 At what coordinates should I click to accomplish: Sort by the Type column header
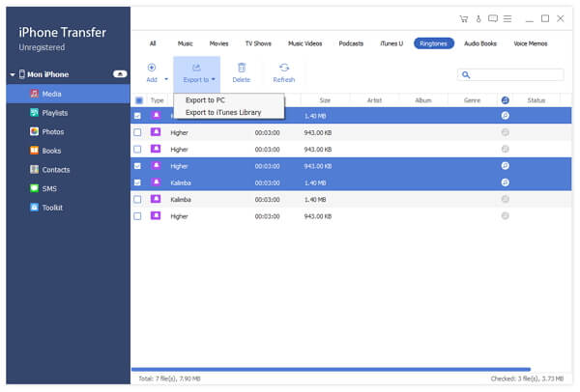[158, 100]
